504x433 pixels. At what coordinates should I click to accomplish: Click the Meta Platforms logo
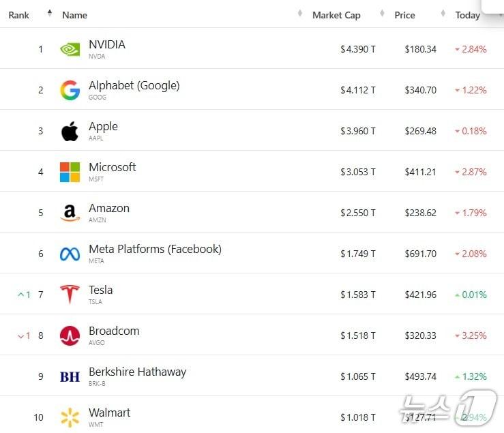pyautogui.click(x=70, y=254)
